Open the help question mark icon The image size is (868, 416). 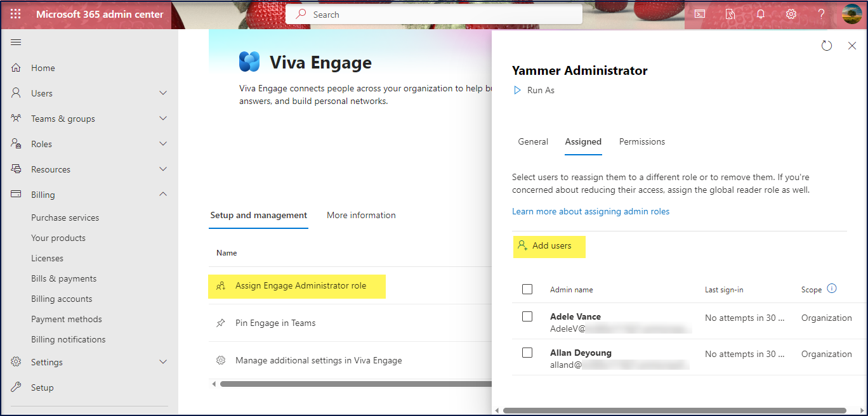(x=820, y=13)
